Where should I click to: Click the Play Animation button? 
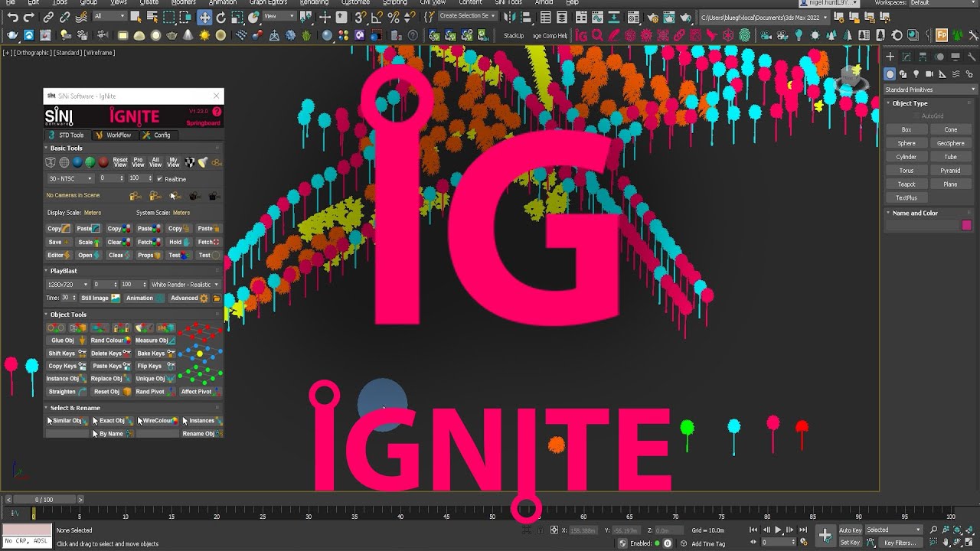pyautogui.click(x=779, y=530)
